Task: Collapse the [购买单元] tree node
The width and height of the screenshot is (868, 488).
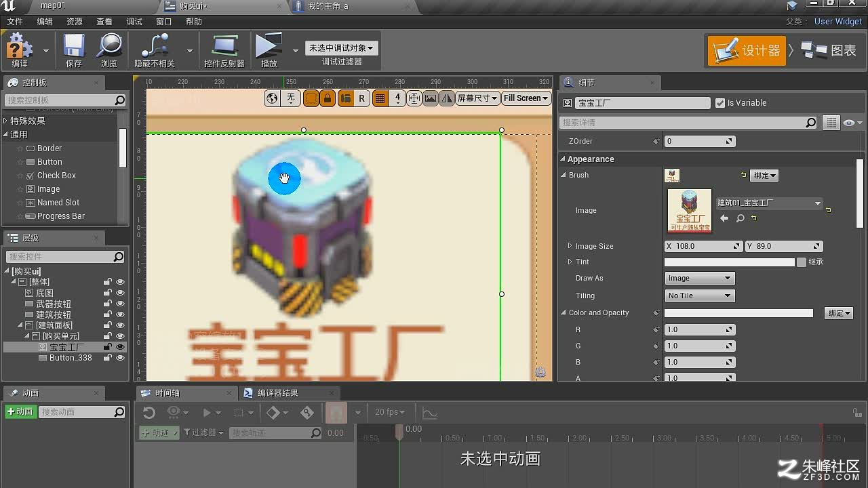Action: click(x=28, y=336)
